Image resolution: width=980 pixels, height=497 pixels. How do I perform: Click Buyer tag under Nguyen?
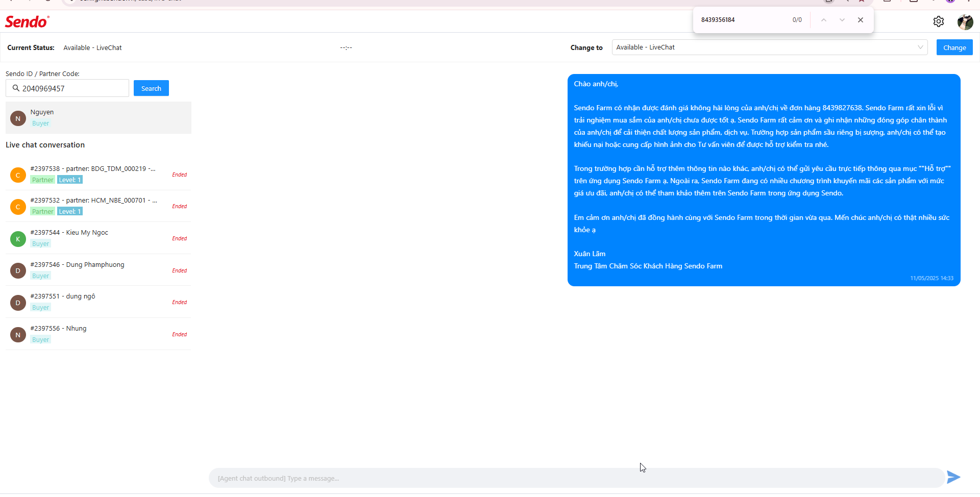pyautogui.click(x=41, y=123)
